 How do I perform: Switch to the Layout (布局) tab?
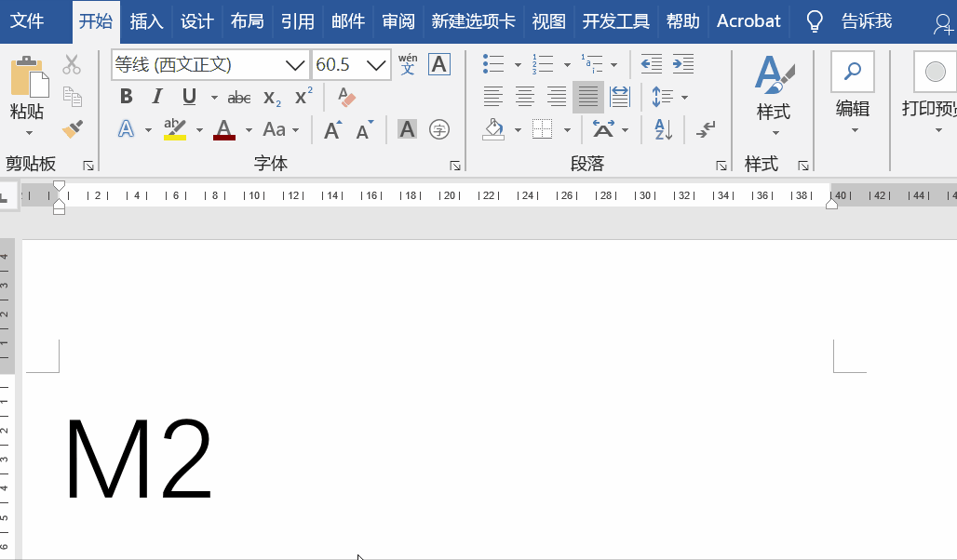(x=248, y=21)
